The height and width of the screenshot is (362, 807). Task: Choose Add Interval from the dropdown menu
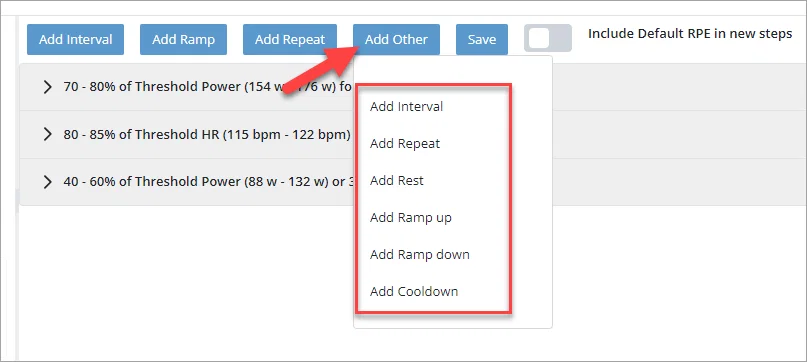point(406,107)
